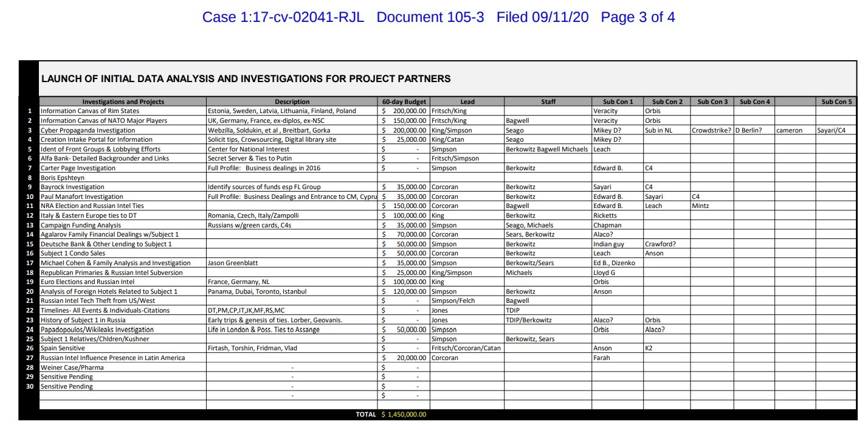Select the "Crowdstrike?" sub con cell

coord(711,130)
